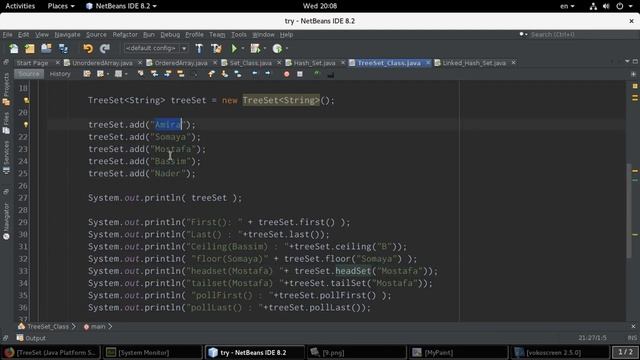The height and width of the screenshot is (360, 640).
Task: Open the Tools menu
Action: (239, 35)
